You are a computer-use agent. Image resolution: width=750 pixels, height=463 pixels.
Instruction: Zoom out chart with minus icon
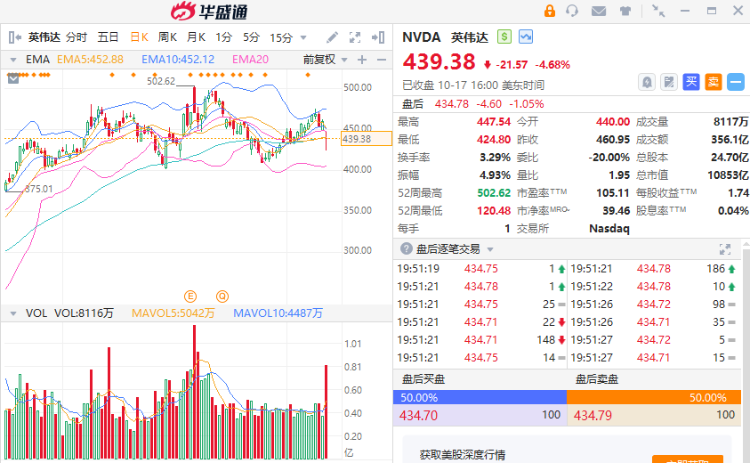(x=381, y=60)
